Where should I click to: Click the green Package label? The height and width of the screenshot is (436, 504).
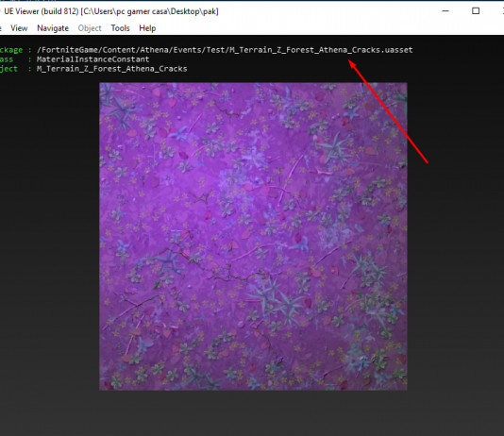coord(11,50)
